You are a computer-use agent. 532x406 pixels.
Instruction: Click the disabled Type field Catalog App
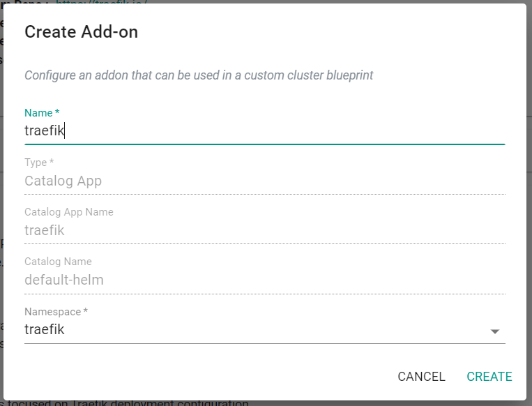(265, 181)
